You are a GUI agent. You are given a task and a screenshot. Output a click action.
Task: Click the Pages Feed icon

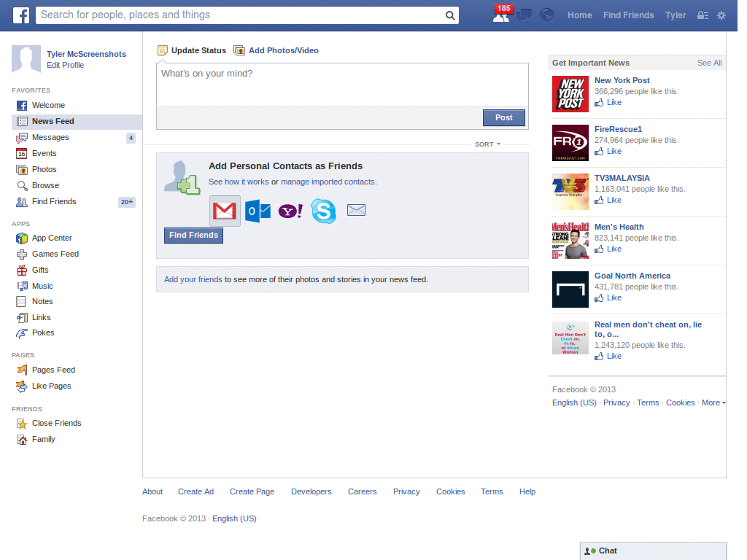pyautogui.click(x=22, y=370)
